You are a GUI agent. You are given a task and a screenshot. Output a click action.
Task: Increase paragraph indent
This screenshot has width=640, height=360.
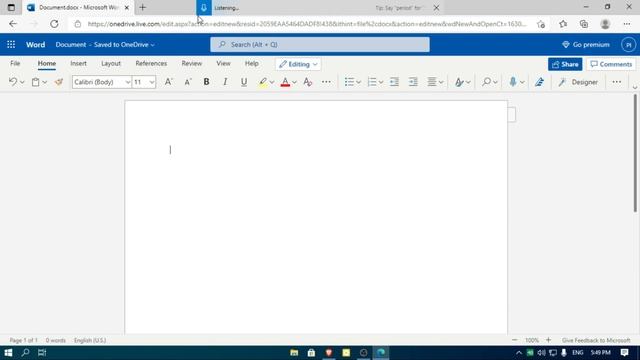[x=413, y=82]
